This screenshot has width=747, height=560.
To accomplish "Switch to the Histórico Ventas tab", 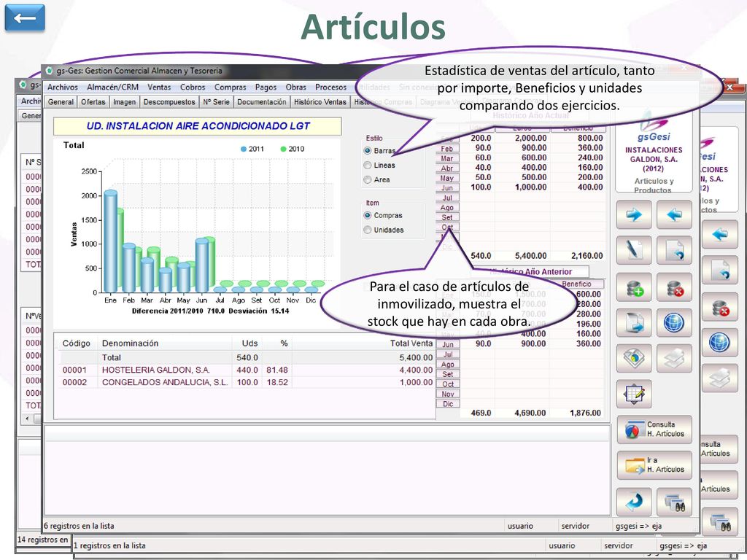I will tap(320, 102).
